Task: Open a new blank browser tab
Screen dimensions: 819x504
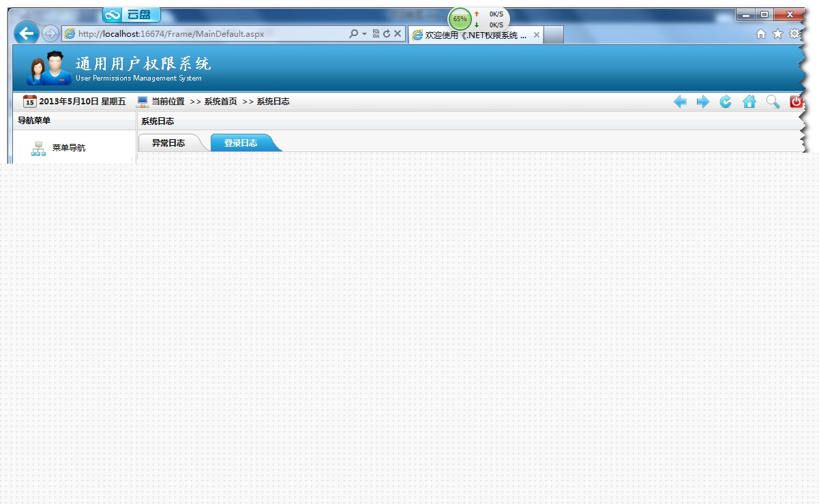Action: click(x=554, y=35)
